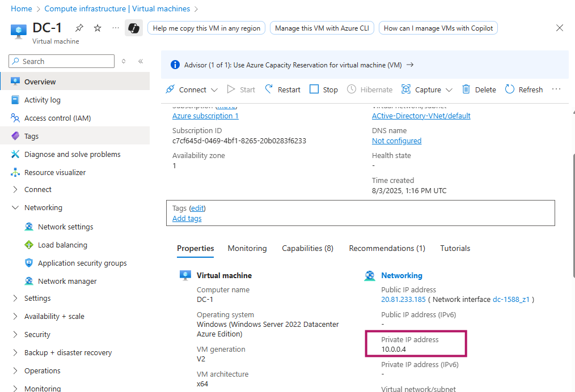Click Help me copy this VM in any region

(206, 28)
